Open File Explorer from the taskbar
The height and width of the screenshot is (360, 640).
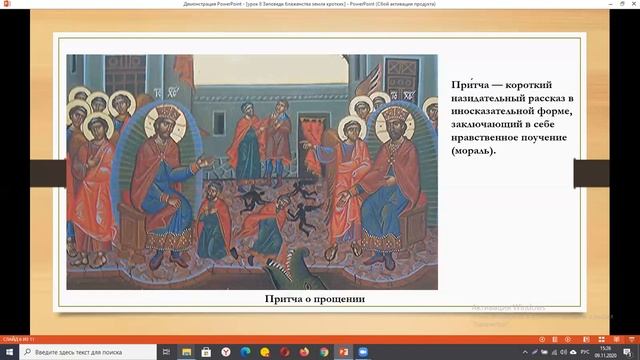coord(187,352)
